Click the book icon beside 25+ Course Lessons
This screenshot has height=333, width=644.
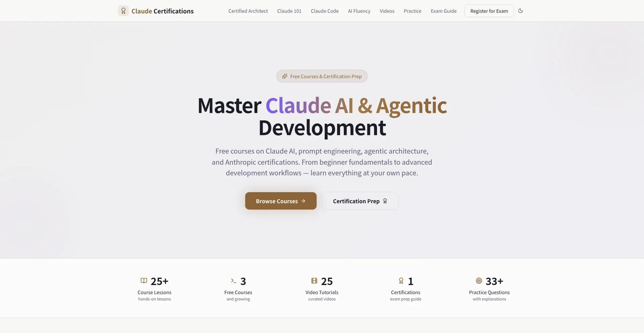144,281
